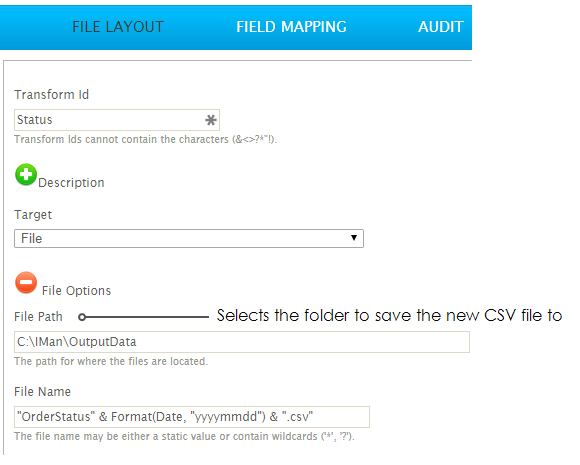Click the File Options label text

(x=76, y=291)
